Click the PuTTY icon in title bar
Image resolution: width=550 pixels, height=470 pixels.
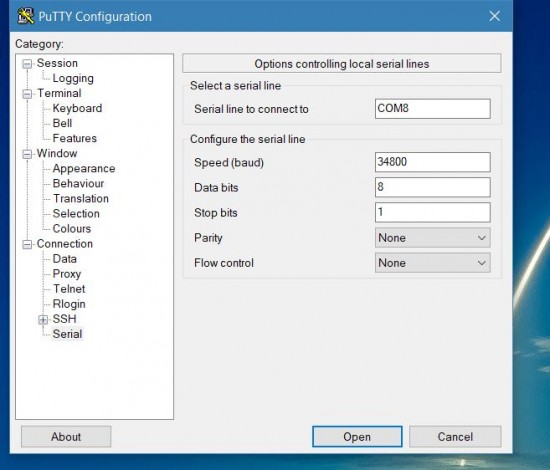[26, 16]
